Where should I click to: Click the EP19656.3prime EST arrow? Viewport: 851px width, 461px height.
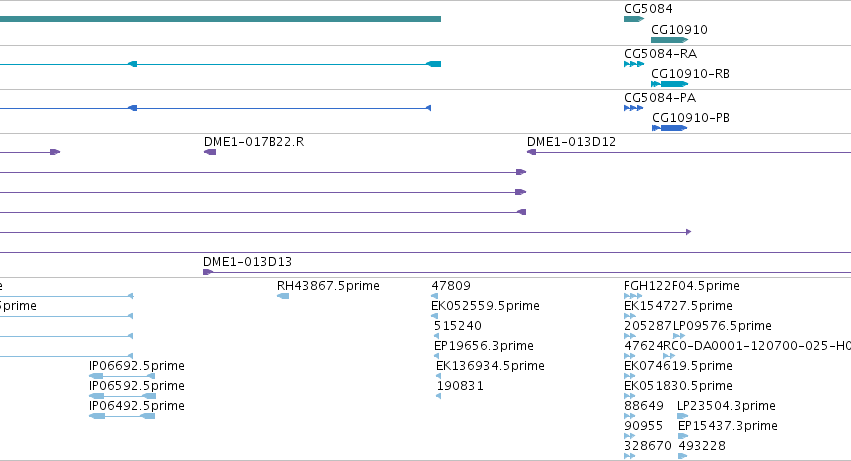pos(436,356)
